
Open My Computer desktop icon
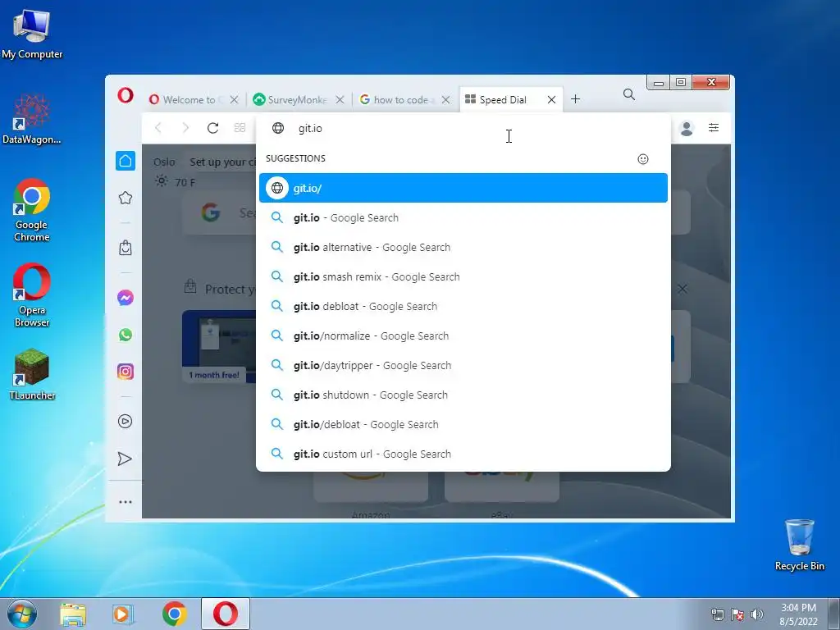(x=32, y=34)
